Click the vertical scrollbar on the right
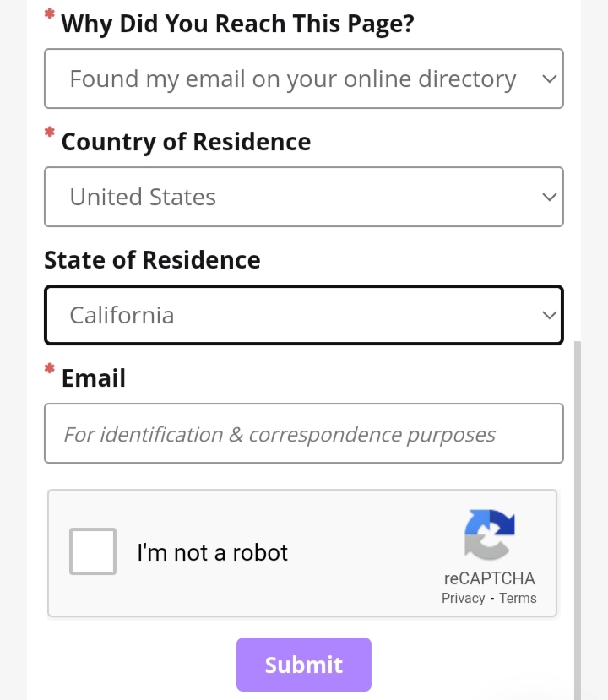Screen dimensions: 608x700 578,520
